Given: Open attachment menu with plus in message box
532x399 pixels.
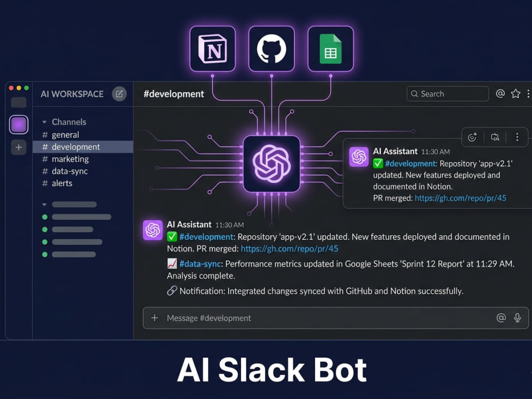Looking at the screenshot, I should 155,318.
